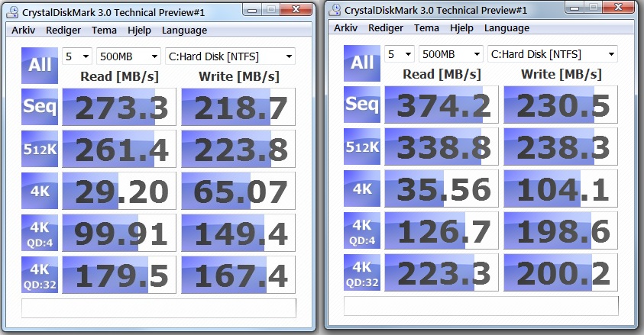Open the C:Hard Disk [NTFS] drive dropdown in the right window
This screenshot has width=644, height=335.
(x=552, y=54)
